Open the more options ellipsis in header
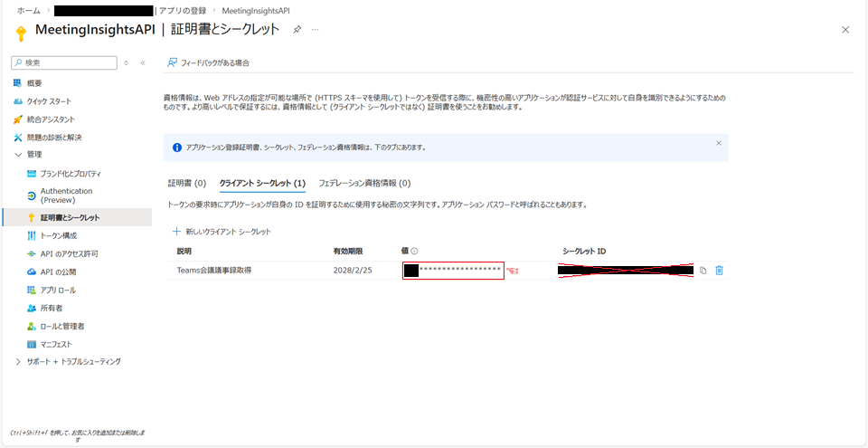This screenshot has height=448, width=868. pos(316,29)
